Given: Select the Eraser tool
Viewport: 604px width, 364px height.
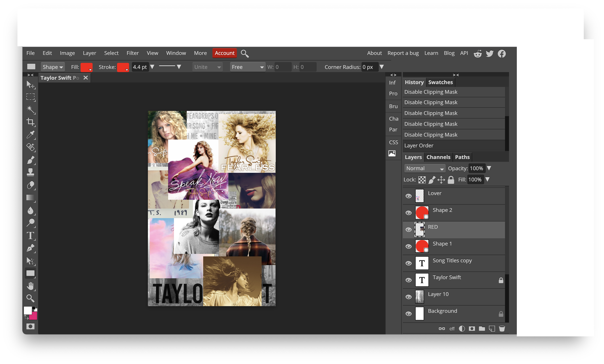Looking at the screenshot, I should pos(31,185).
